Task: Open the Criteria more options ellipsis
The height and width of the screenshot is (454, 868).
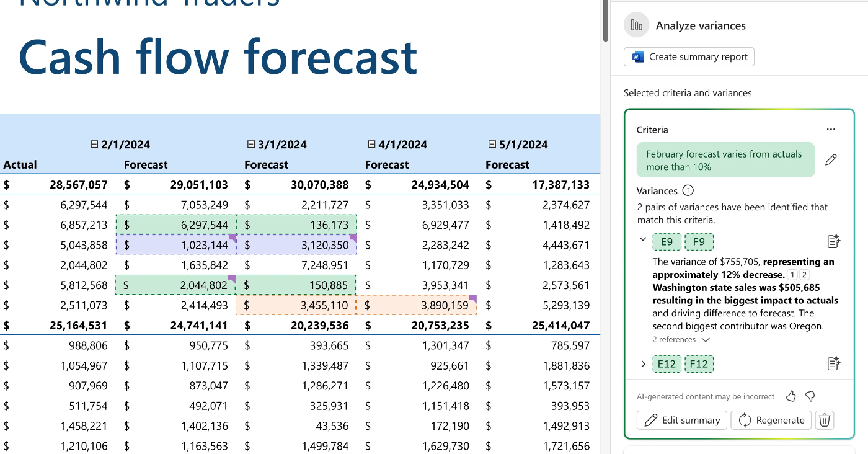Action: [x=831, y=130]
